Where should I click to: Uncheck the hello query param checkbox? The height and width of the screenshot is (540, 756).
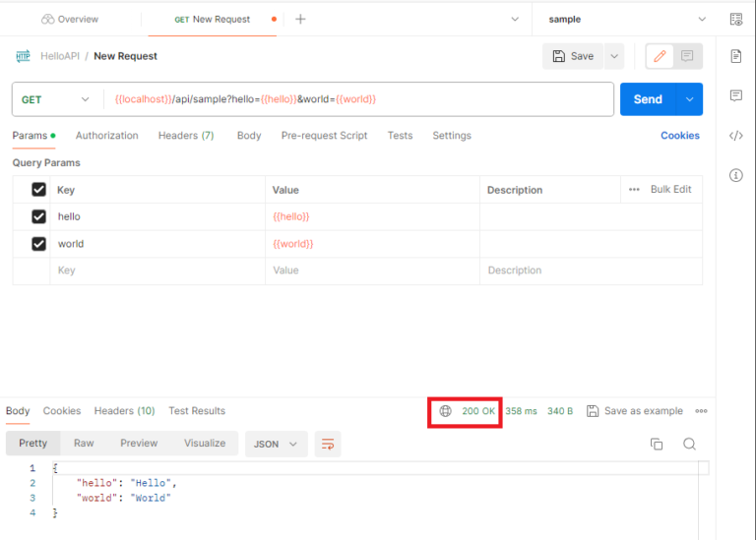(x=38, y=216)
